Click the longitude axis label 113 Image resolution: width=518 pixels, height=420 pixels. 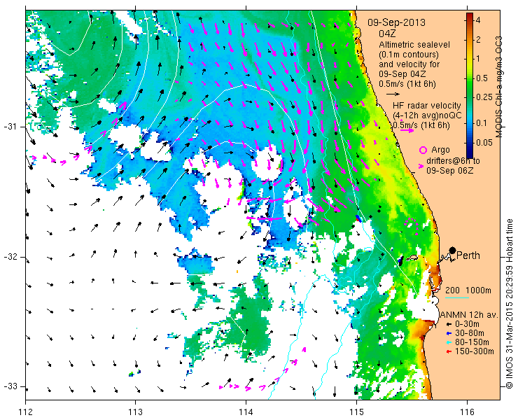coord(135,412)
